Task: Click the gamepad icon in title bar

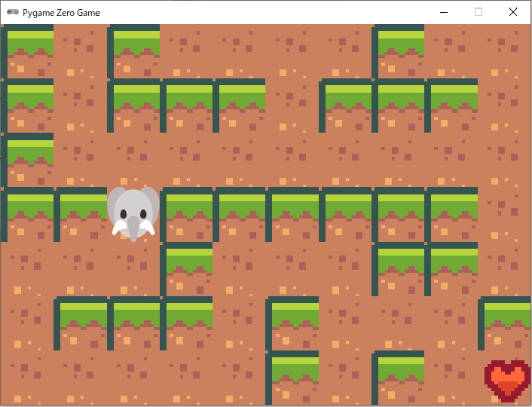Action: click(13, 12)
